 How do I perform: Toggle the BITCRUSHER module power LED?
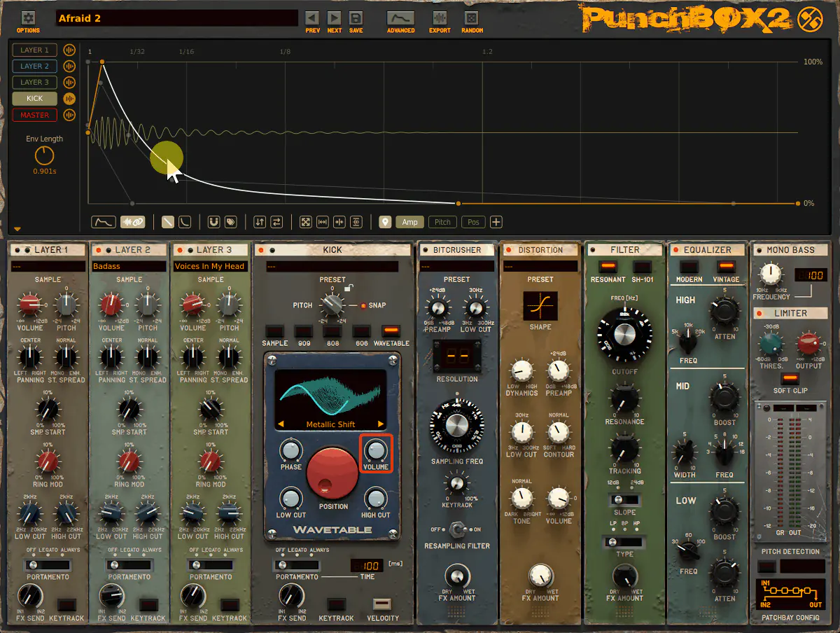(425, 250)
